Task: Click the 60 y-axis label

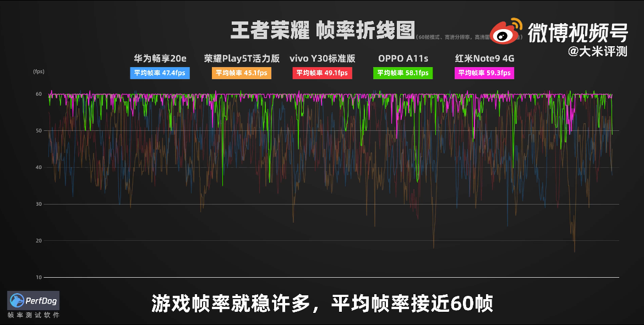Action: click(x=39, y=94)
